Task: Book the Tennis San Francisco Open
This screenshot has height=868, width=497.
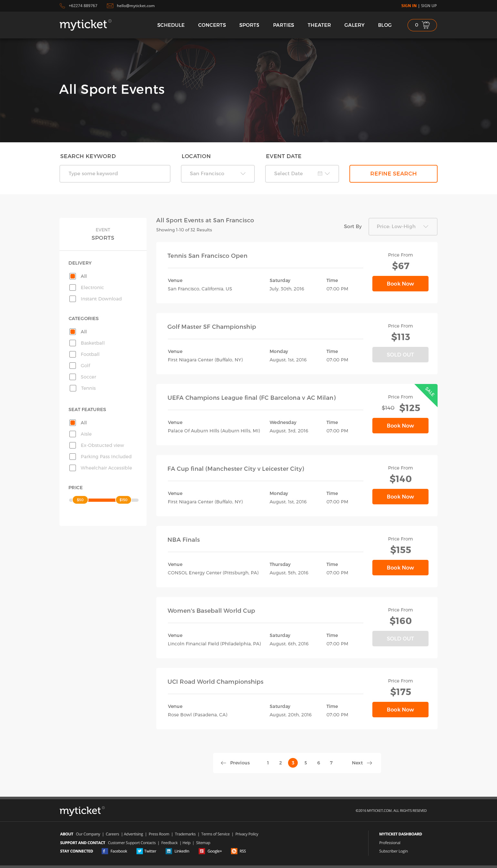Action: tap(400, 283)
